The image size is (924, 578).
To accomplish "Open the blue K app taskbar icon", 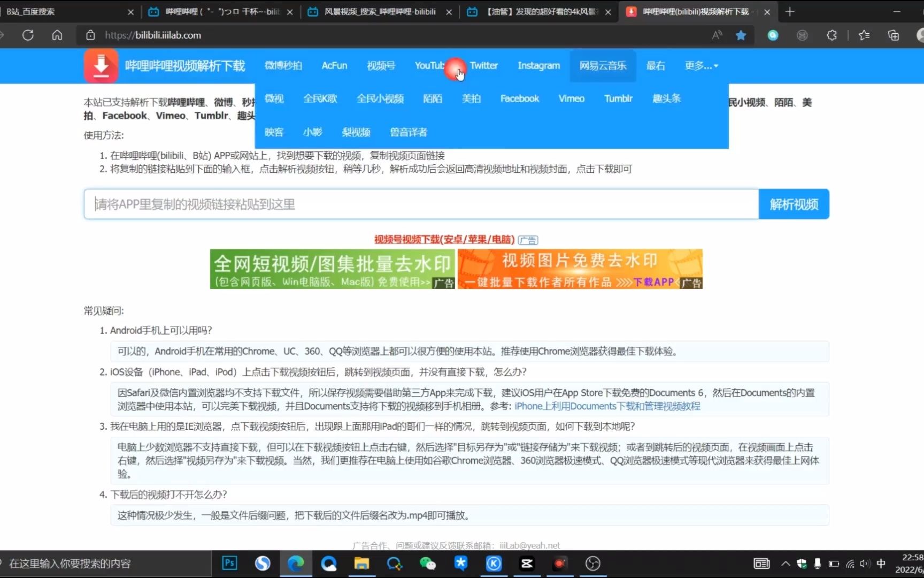I will (x=494, y=563).
